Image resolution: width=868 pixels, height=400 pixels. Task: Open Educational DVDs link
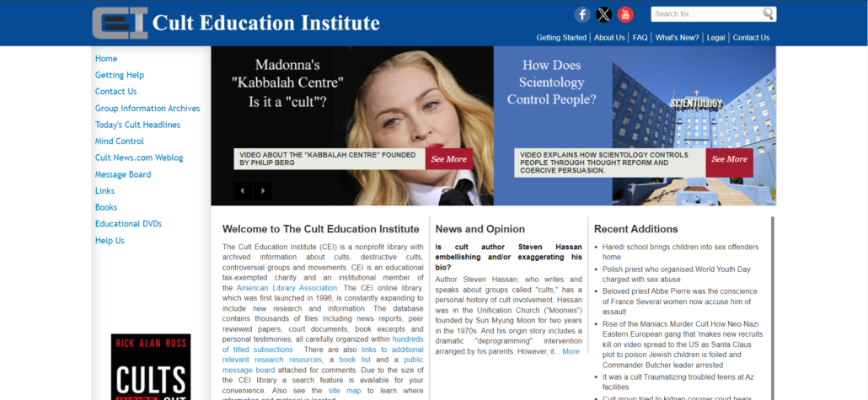coord(128,224)
